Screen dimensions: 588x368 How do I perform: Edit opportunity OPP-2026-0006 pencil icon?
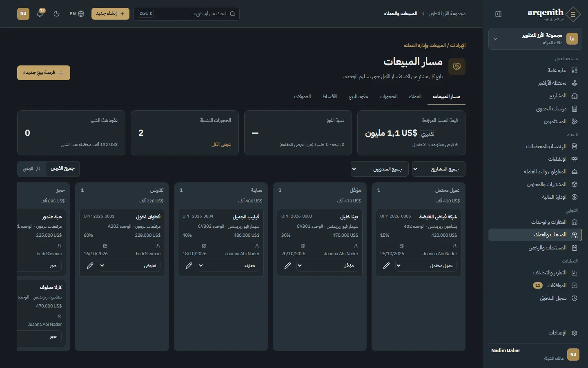tap(386, 266)
